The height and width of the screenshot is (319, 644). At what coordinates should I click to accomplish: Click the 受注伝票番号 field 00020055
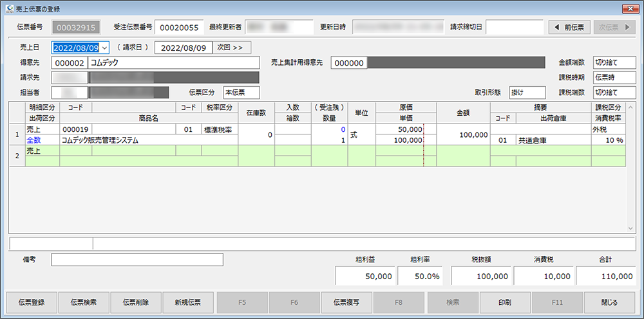tap(179, 28)
